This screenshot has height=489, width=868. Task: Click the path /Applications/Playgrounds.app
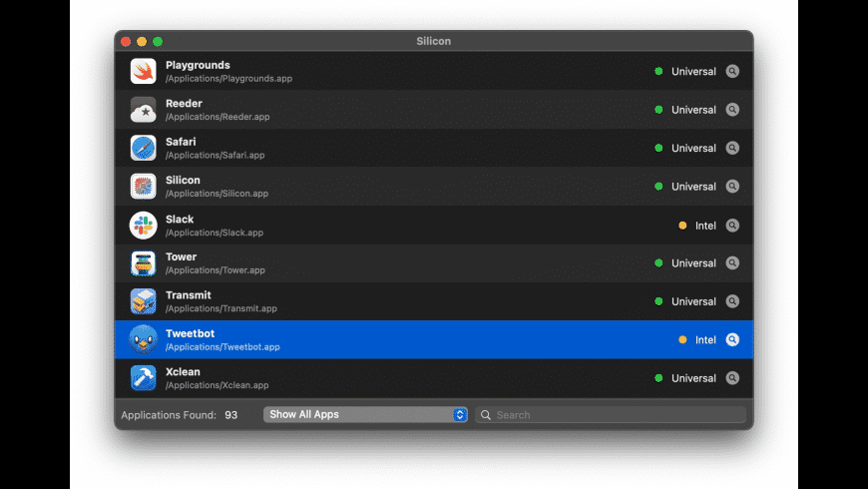[x=228, y=79]
